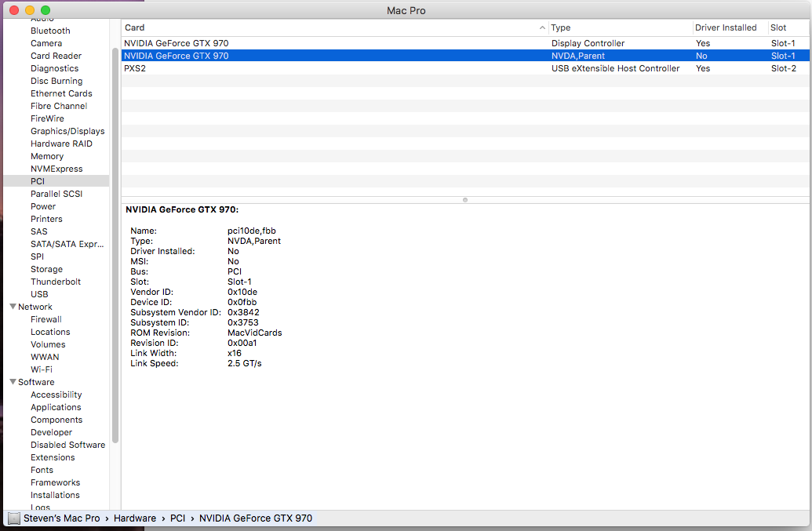Select the Network category label
The image size is (812, 531).
[35, 307]
